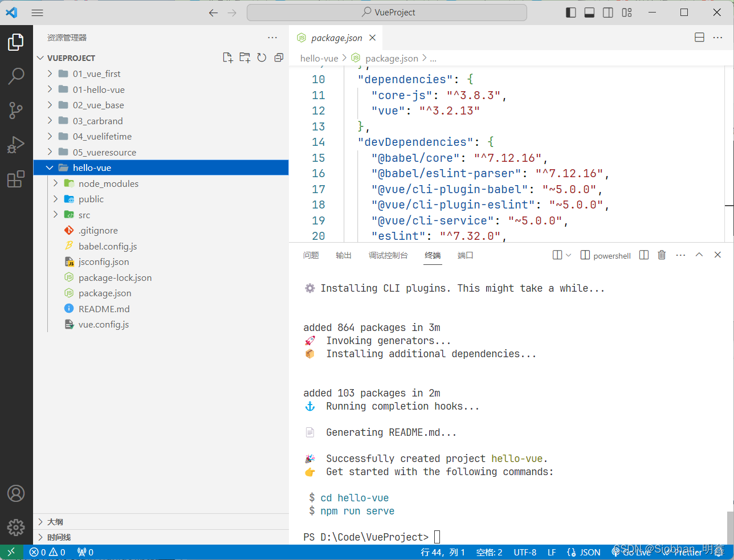Open the Run and Debug view
734x560 pixels.
pos(16,145)
